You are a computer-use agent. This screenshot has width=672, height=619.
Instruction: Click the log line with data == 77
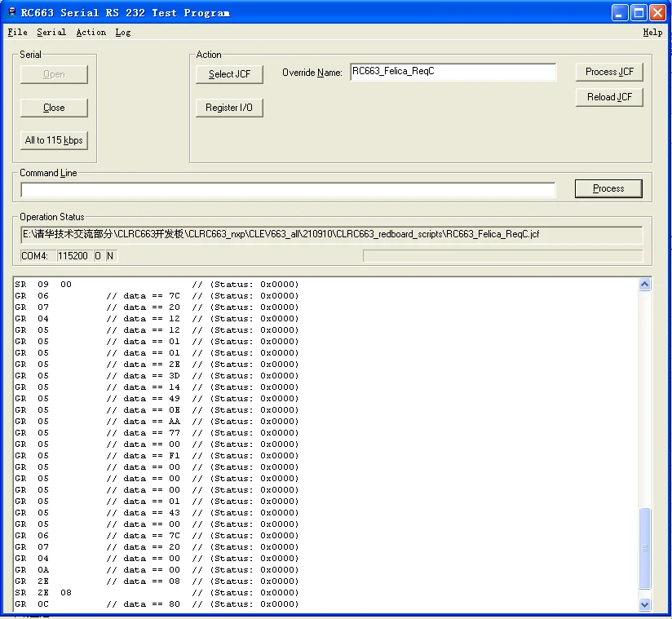tap(157, 433)
